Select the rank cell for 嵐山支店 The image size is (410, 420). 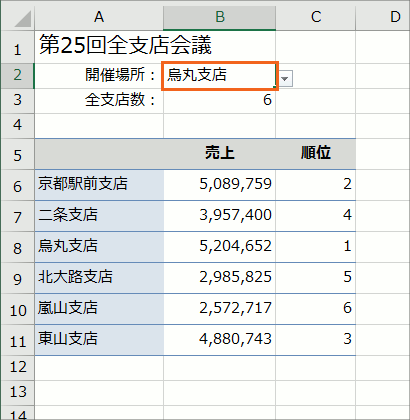(316, 309)
